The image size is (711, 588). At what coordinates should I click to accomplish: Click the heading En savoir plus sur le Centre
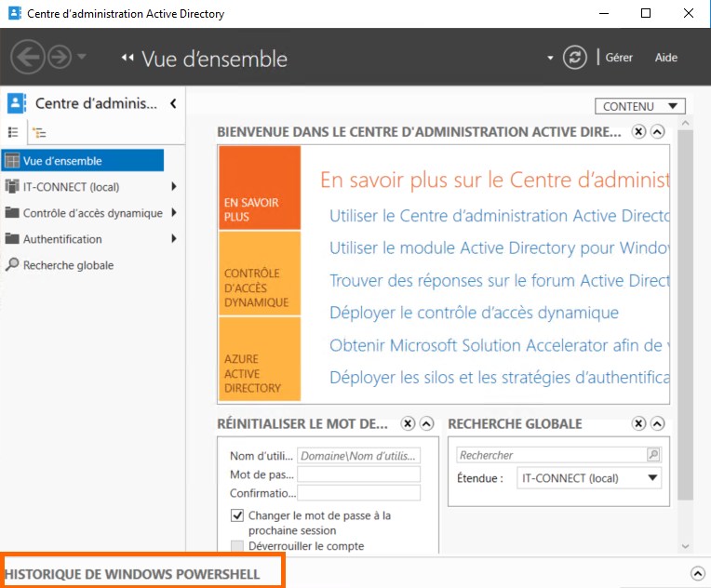(495, 180)
